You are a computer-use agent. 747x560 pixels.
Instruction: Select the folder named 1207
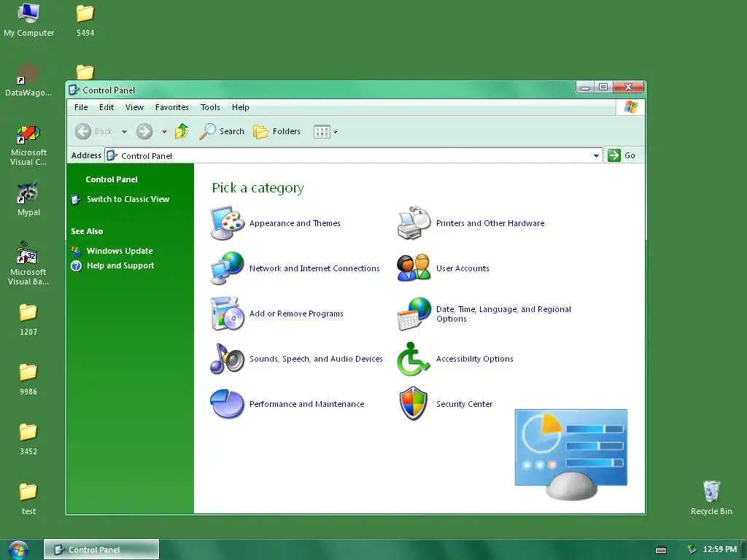pyautogui.click(x=28, y=319)
